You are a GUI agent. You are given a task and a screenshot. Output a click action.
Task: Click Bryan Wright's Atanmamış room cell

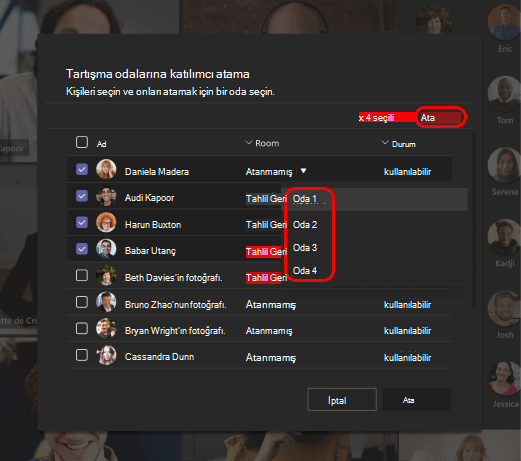pyautogui.click(x=269, y=331)
